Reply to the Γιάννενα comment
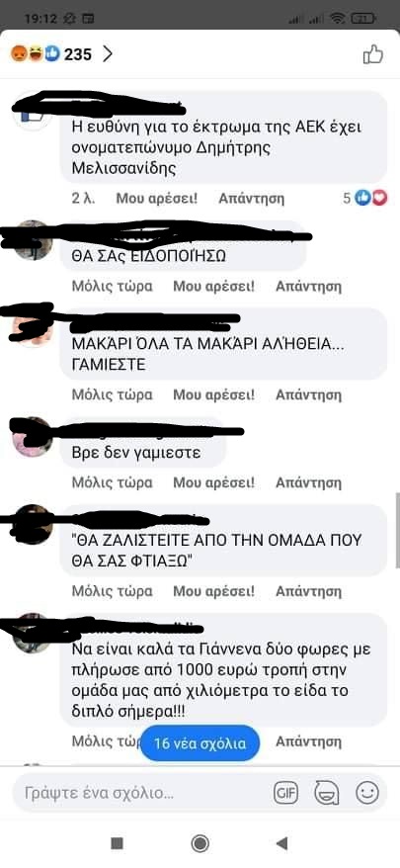 click(309, 741)
